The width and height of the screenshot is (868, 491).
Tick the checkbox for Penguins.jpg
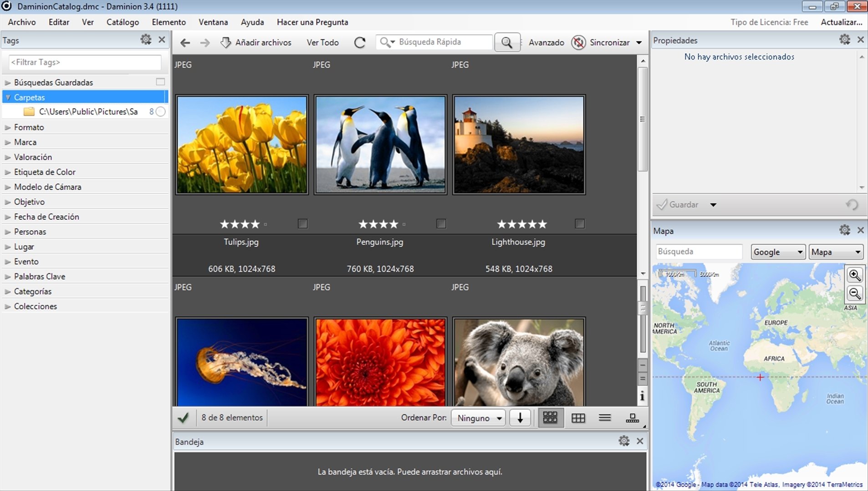tap(441, 224)
